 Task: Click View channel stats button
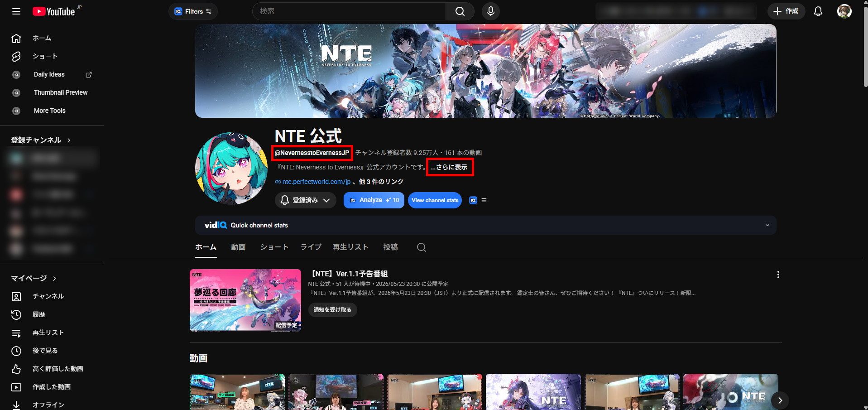tap(435, 200)
